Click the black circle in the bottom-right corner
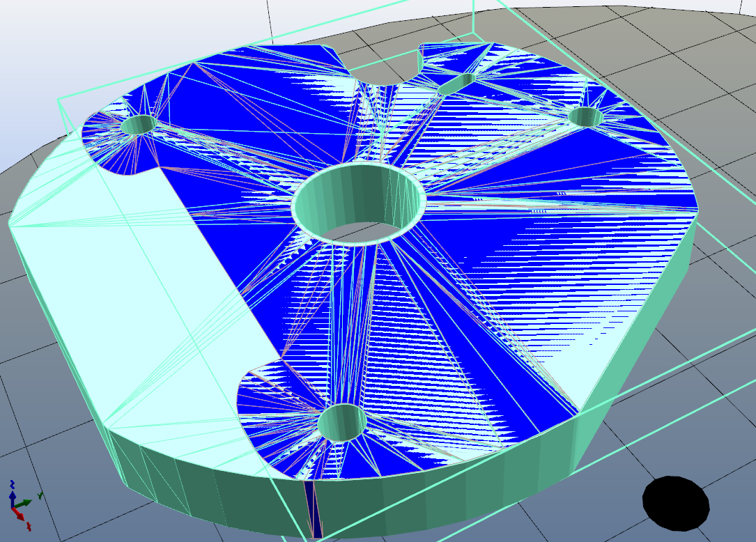Viewport: 756px width, 542px height. 675,503
